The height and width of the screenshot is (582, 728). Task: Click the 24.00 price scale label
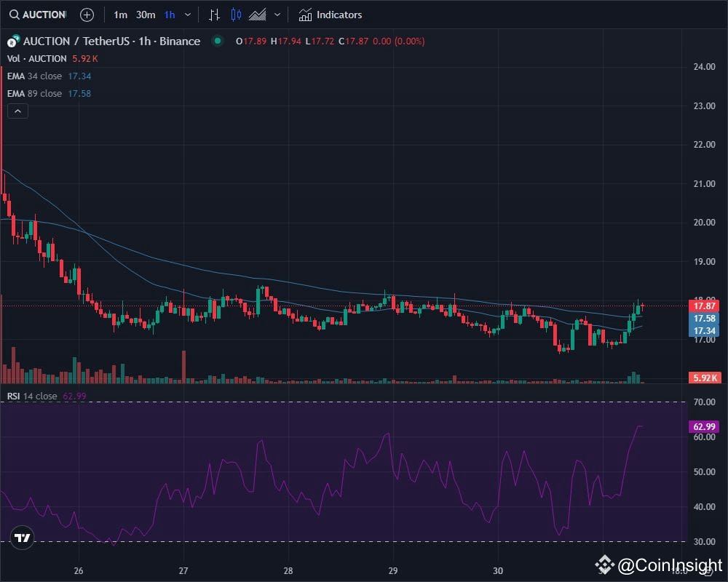pos(704,67)
